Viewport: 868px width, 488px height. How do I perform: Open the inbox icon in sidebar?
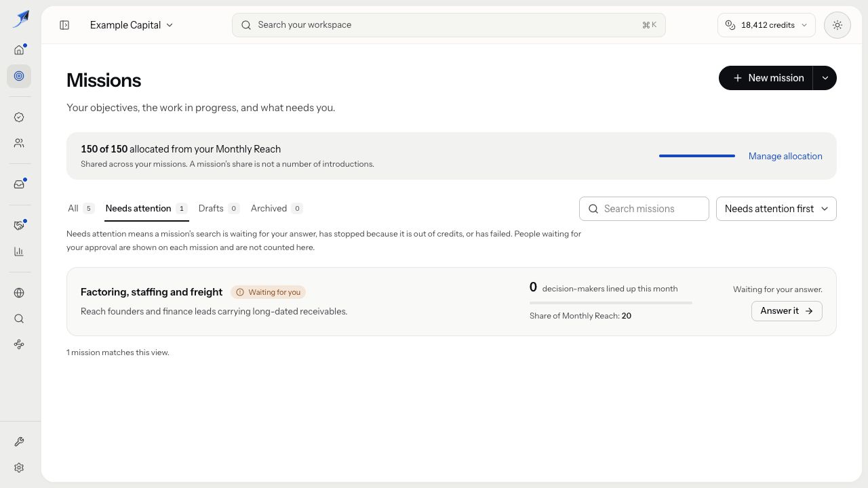(19, 184)
